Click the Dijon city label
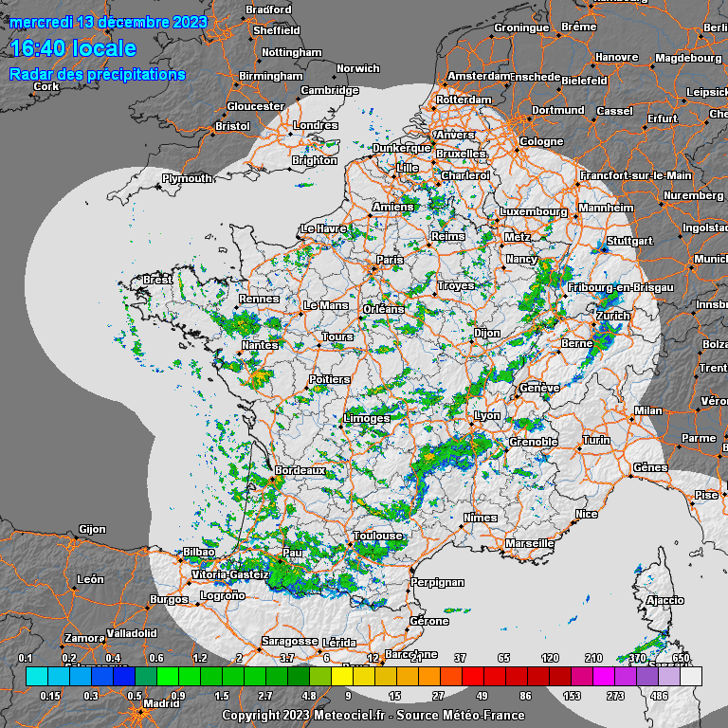728x728 pixels. [x=486, y=334]
